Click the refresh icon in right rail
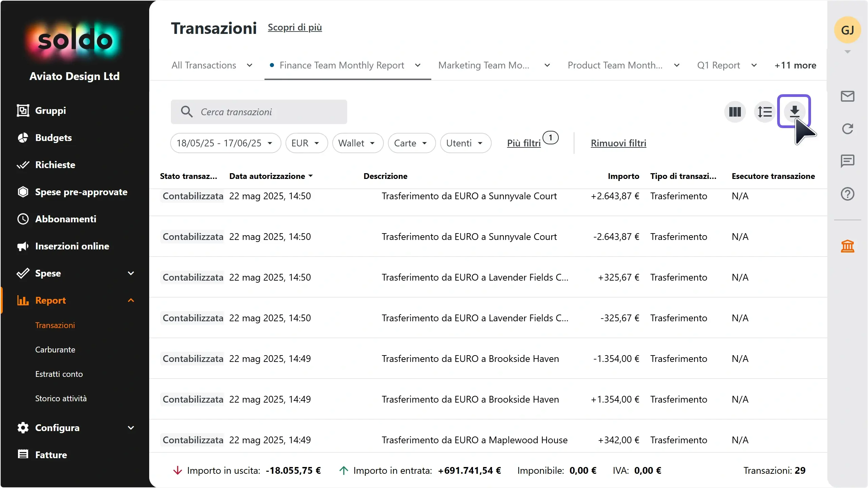This screenshot has width=868, height=488. pos(847,129)
